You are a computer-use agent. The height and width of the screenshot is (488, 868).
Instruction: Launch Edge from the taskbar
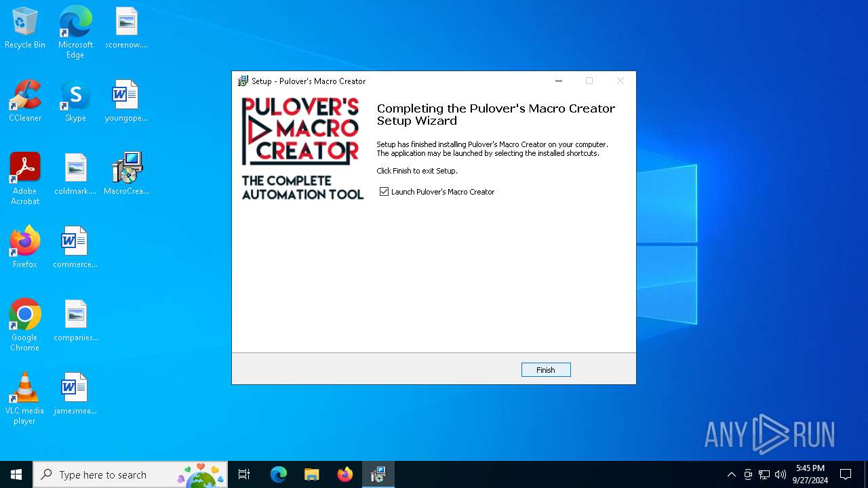279,474
